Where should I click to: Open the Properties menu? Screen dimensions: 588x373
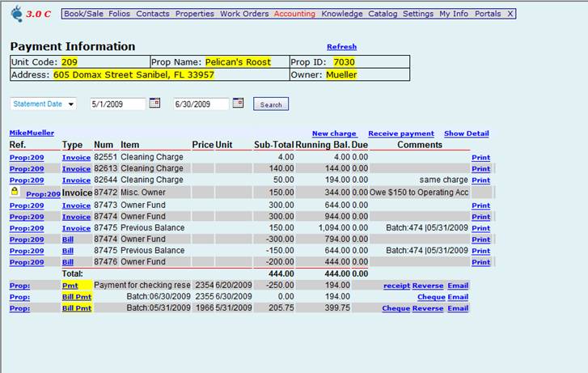click(195, 14)
